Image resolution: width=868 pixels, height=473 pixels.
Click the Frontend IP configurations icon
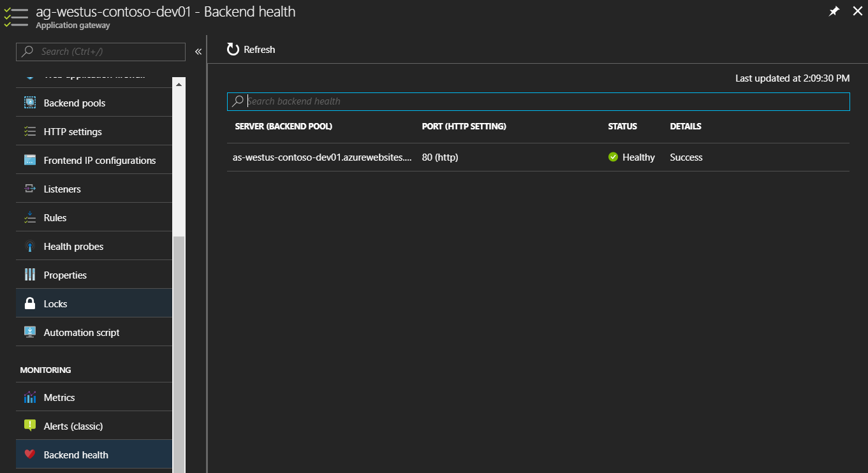click(x=30, y=160)
